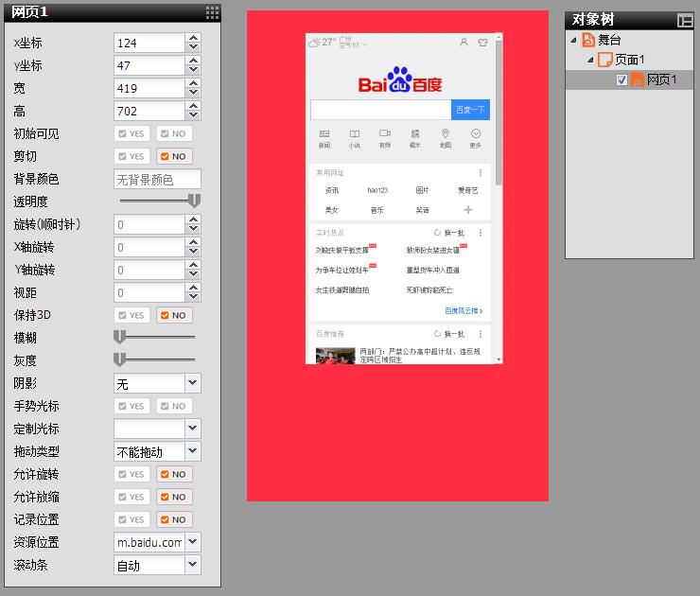Click the Baidu search input box

click(x=381, y=110)
